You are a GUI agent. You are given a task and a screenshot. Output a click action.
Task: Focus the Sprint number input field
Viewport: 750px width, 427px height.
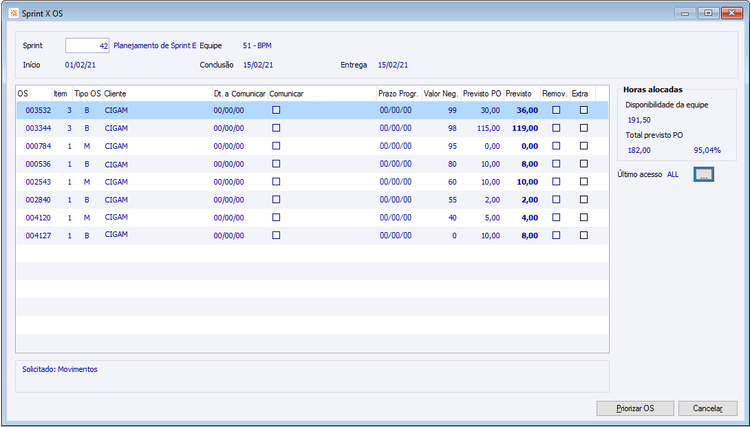pos(87,46)
